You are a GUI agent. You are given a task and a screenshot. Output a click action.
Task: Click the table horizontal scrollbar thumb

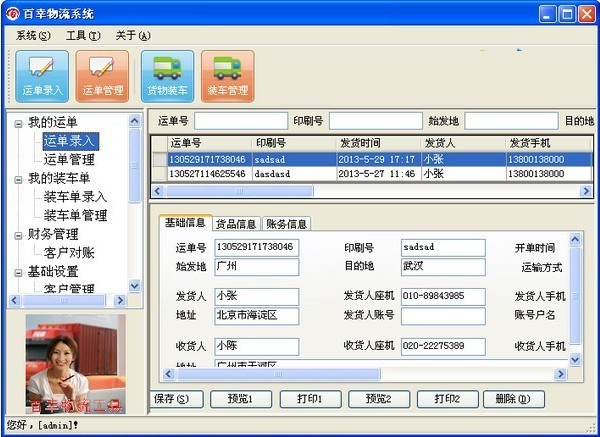point(239,191)
